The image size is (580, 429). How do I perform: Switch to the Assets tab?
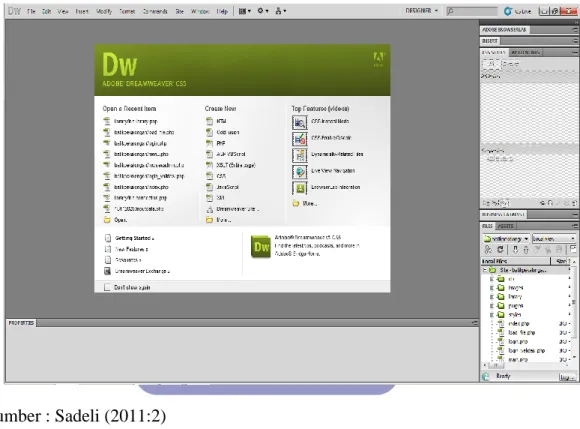(x=505, y=226)
